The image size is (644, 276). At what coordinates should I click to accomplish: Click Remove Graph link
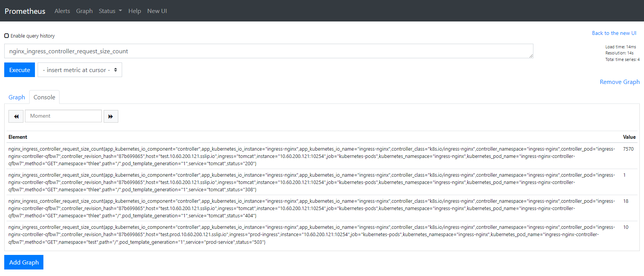619,82
